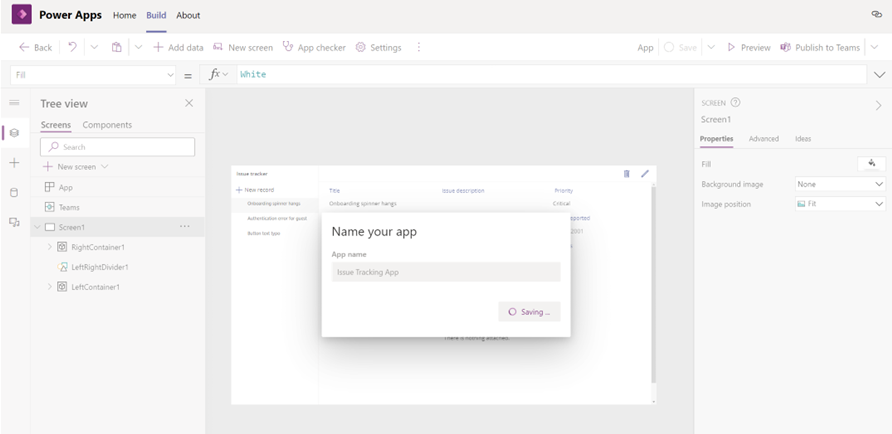
Task: Open the Home tab
Action: 124,15
